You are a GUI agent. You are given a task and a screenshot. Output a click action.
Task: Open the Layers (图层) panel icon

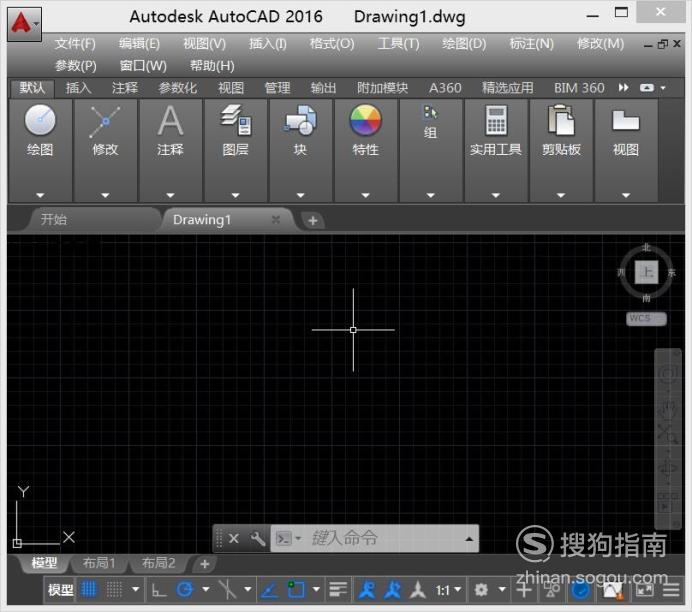click(236, 120)
